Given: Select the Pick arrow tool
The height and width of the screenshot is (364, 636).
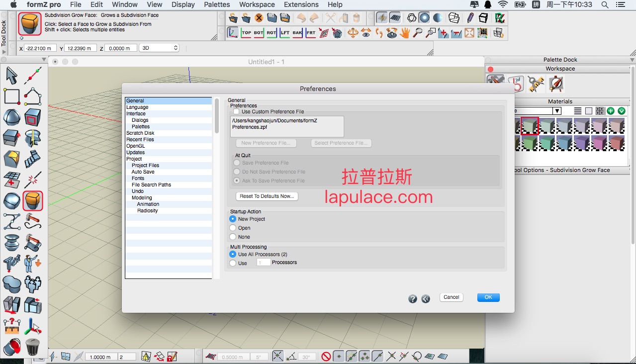Looking at the screenshot, I should click(11, 76).
